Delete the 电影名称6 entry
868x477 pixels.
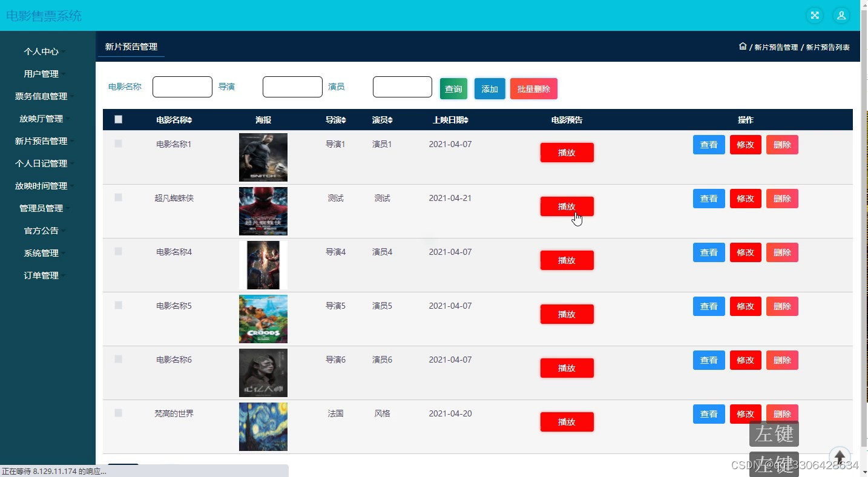click(x=782, y=360)
